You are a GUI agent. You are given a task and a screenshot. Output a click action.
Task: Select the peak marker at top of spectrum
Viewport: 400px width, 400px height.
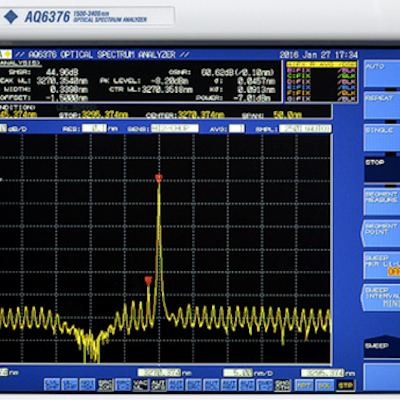tap(159, 179)
